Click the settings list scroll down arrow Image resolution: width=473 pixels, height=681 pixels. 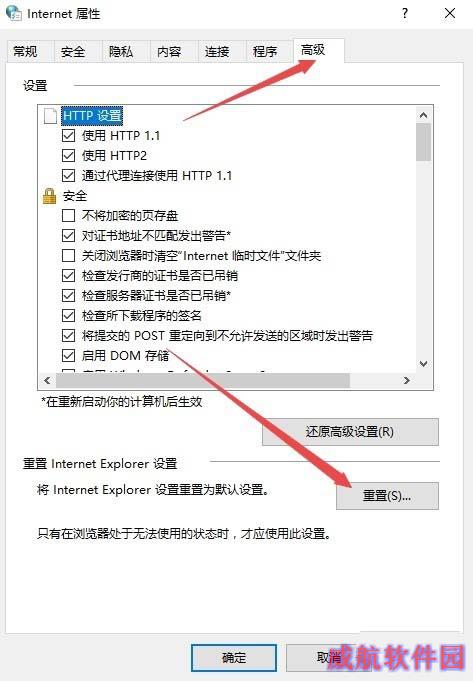pos(423,364)
